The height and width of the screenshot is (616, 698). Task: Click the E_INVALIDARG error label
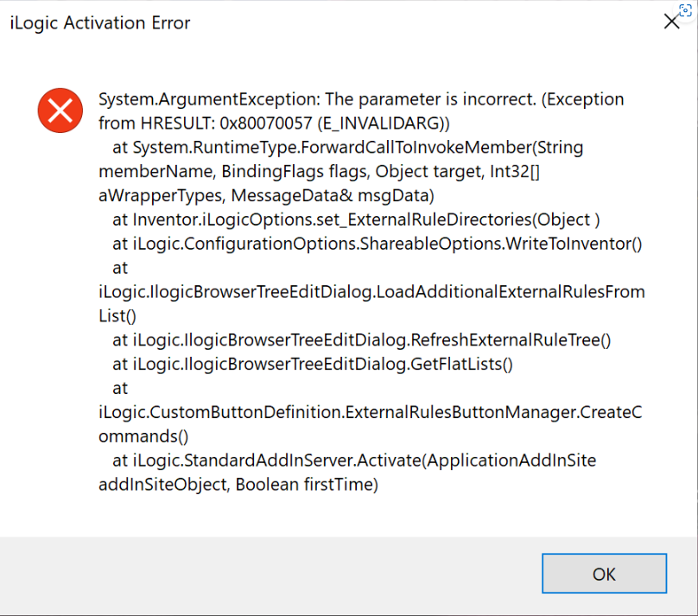[x=377, y=123]
